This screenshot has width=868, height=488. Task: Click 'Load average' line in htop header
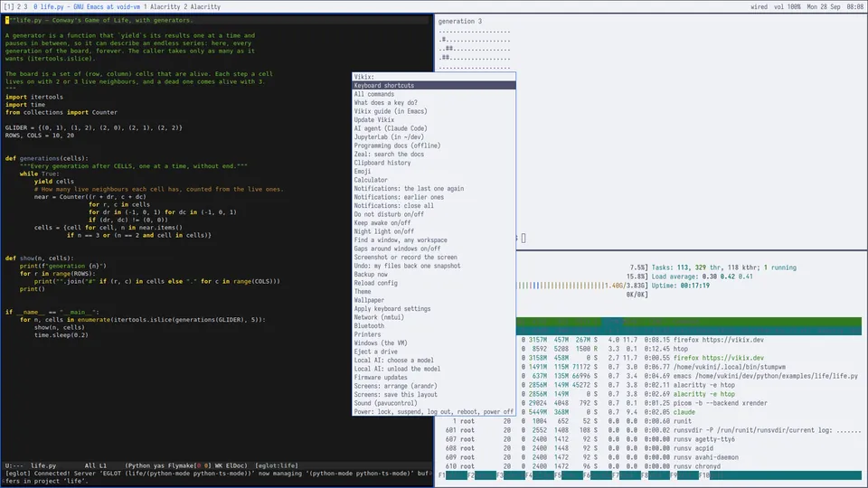[702, 277]
